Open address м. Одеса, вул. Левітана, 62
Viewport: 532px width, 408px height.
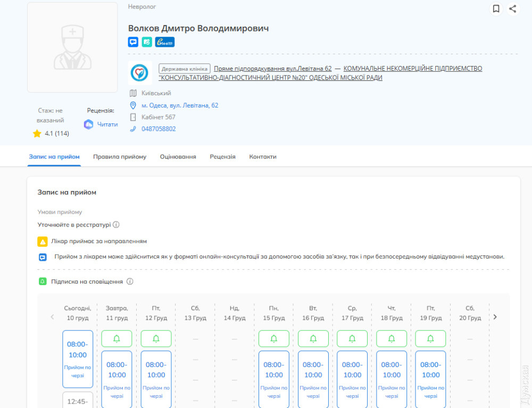180,105
